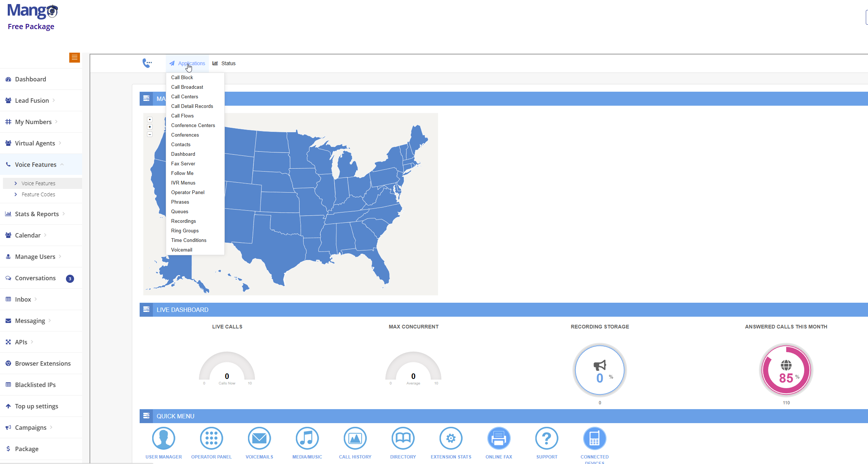Click the Mango logo
Image resolution: width=868 pixels, height=464 pixels.
click(31, 10)
